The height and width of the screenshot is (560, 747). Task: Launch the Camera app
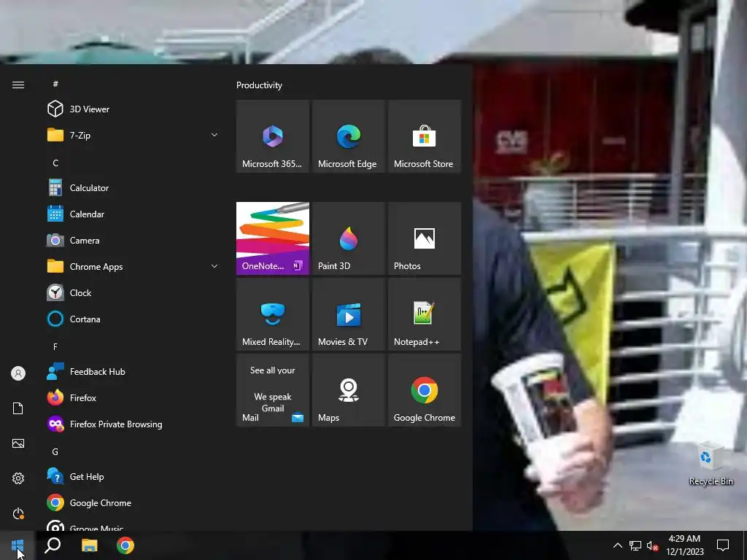tap(133, 240)
